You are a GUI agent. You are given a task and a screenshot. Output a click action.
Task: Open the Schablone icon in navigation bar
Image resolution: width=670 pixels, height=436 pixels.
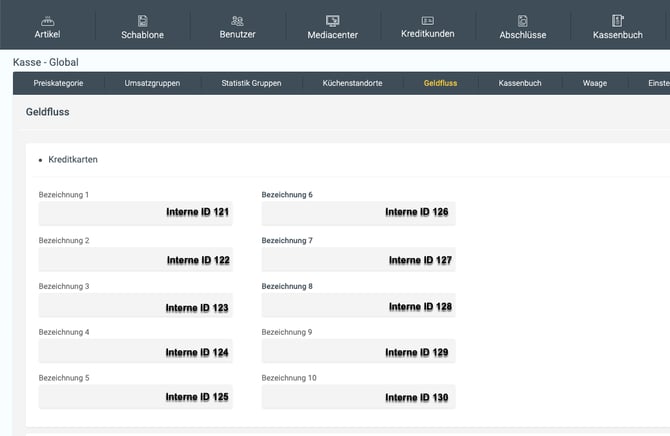pos(142,20)
